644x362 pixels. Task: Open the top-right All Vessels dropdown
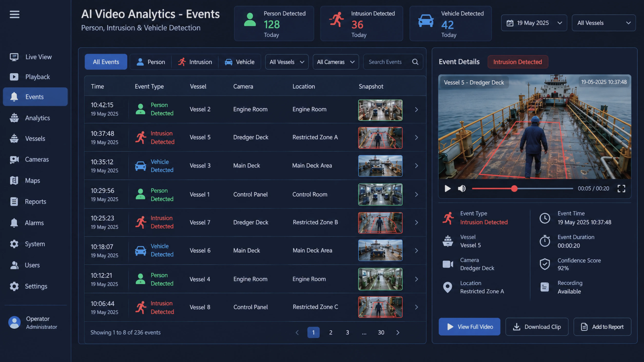[603, 23]
